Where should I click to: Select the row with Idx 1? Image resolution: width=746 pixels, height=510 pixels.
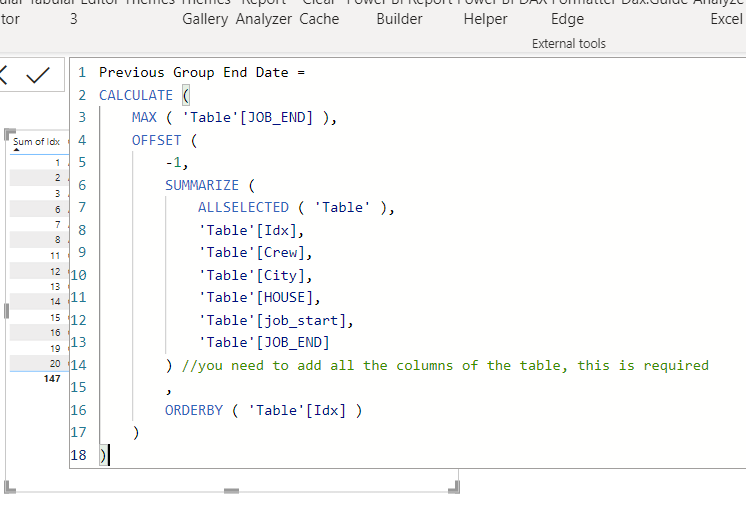coord(39,163)
